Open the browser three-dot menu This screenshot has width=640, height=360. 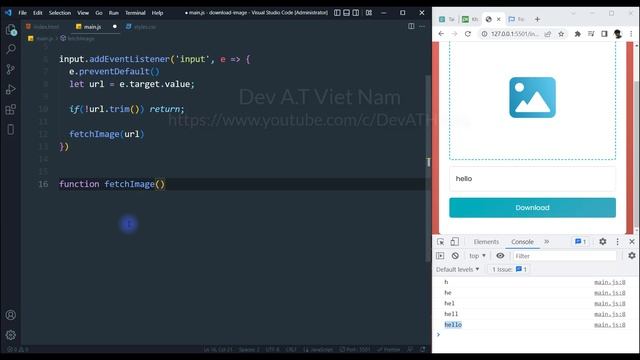[x=631, y=34]
